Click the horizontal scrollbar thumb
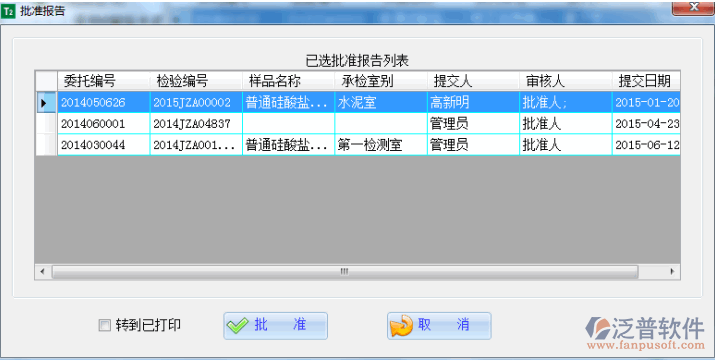The width and height of the screenshot is (715, 361). click(x=345, y=272)
